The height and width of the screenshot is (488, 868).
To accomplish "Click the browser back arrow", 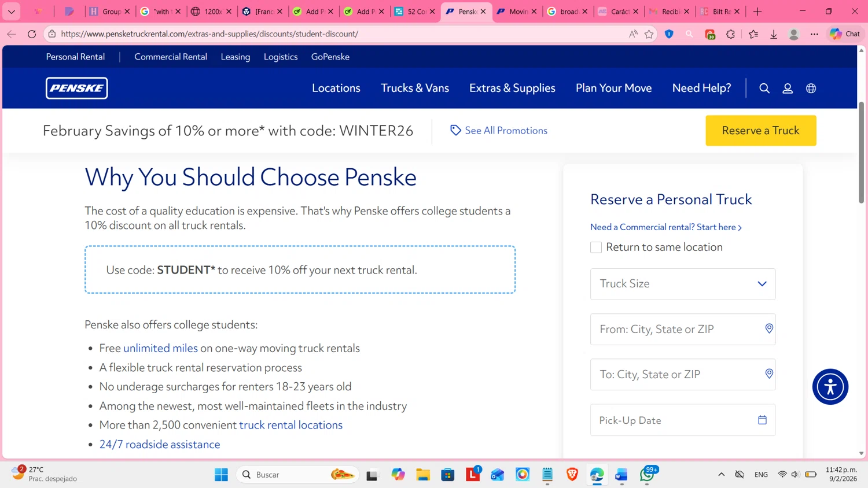I will [12, 34].
